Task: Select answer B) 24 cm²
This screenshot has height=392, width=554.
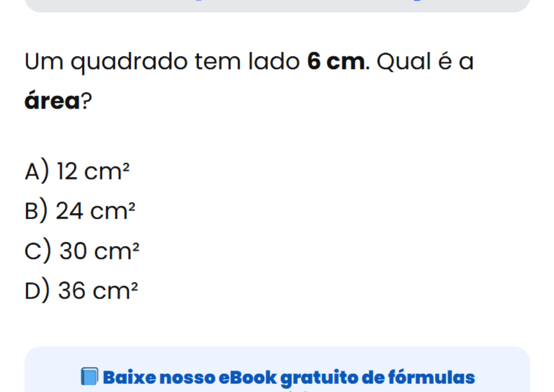Action: tap(82, 211)
